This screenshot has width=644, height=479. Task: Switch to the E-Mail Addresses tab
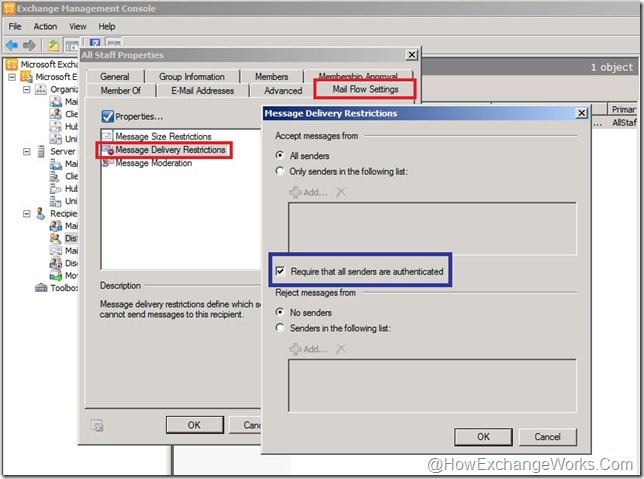pos(202,90)
